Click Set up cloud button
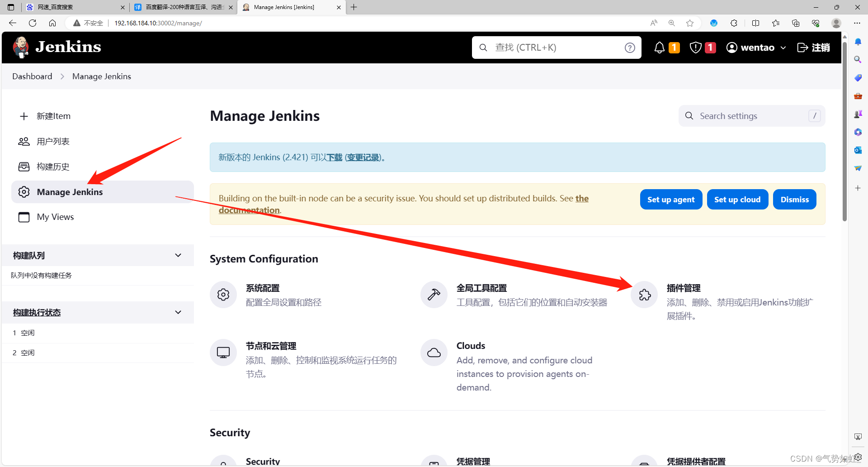This screenshot has height=467, width=868. [737, 200]
